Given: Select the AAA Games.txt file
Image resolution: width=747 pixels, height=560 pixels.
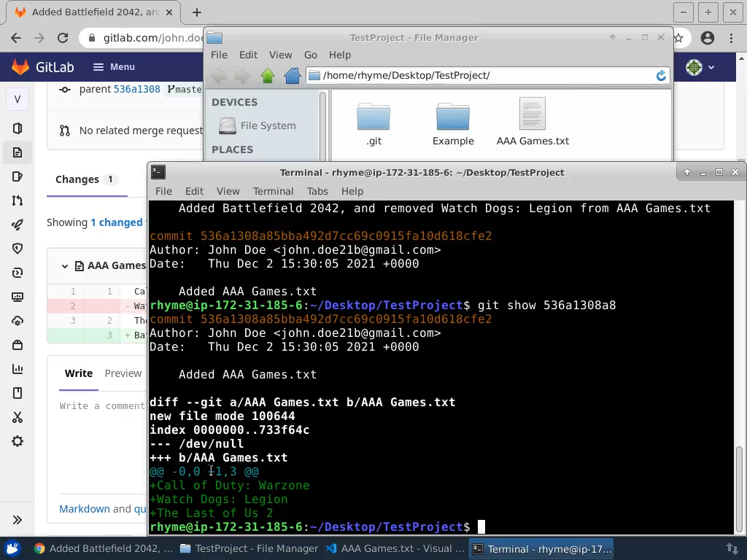Looking at the screenshot, I should [533, 122].
